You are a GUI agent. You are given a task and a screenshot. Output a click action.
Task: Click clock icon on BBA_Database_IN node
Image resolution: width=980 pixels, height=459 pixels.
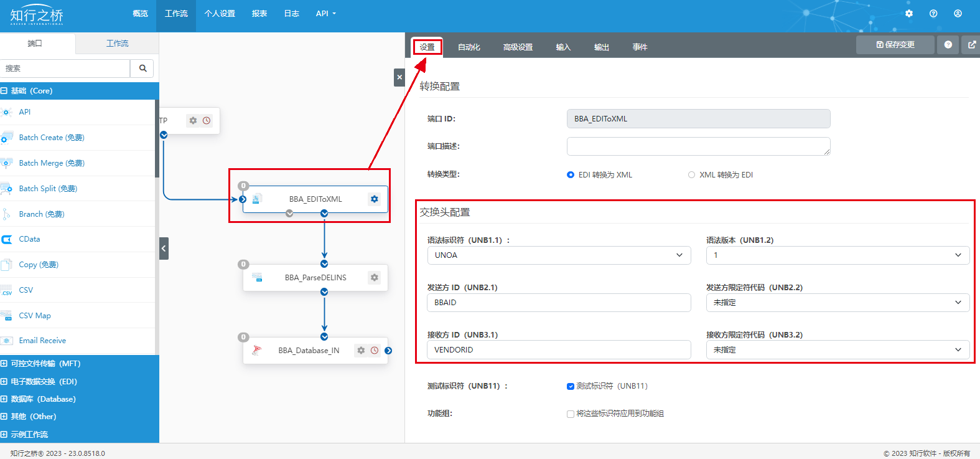click(x=375, y=351)
